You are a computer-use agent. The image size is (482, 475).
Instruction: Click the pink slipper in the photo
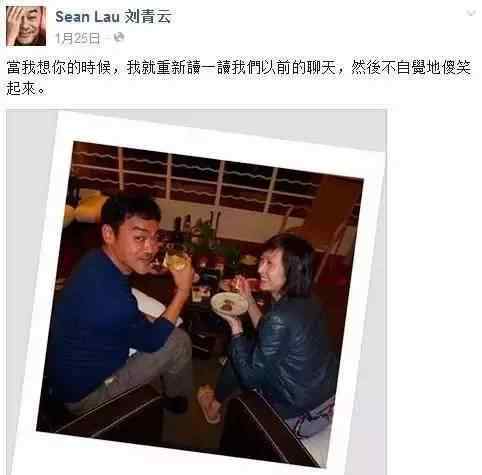209,406
